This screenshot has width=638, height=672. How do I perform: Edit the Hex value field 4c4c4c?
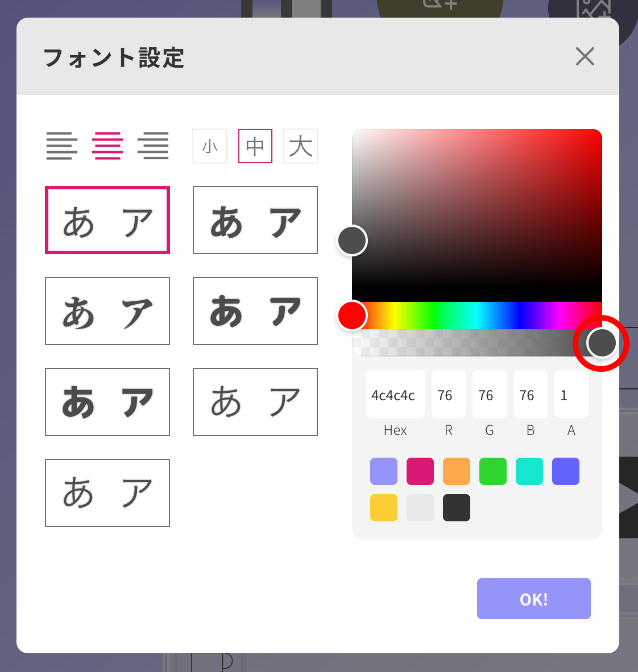coord(395,395)
